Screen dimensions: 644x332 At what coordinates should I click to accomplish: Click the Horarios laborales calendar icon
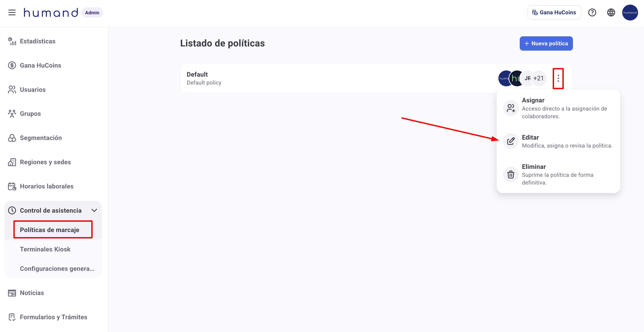pyautogui.click(x=12, y=186)
